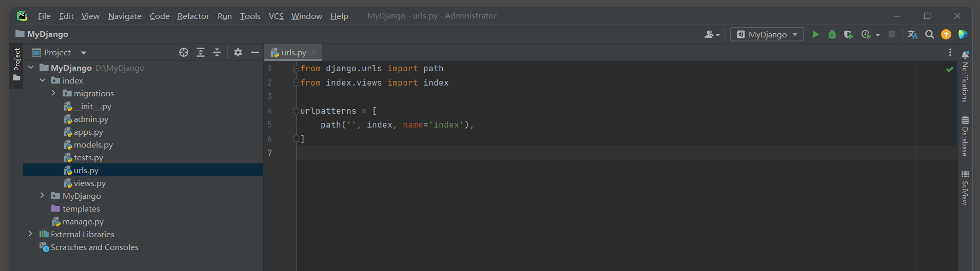Open the Help menu
The width and height of the screenshot is (980, 271).
[339, 16]
